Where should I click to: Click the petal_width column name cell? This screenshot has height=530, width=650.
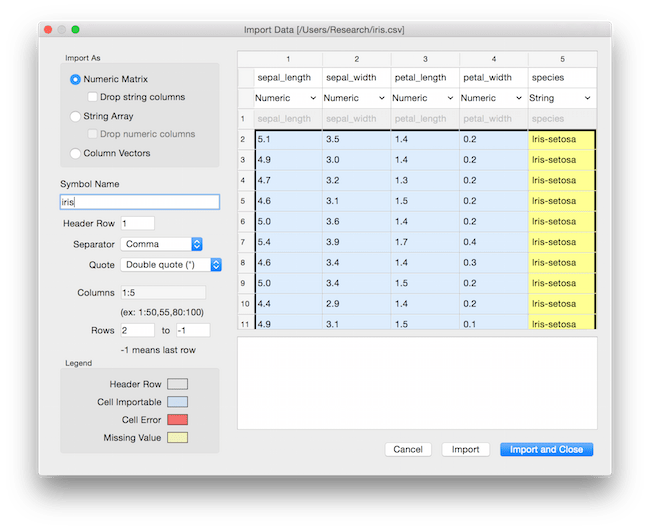tap(494, 78)
